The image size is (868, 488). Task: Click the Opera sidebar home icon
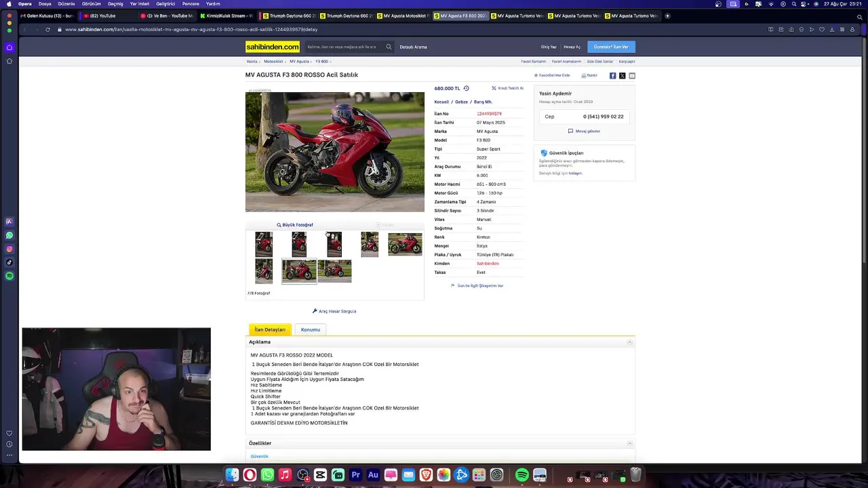tap(9, 47)
